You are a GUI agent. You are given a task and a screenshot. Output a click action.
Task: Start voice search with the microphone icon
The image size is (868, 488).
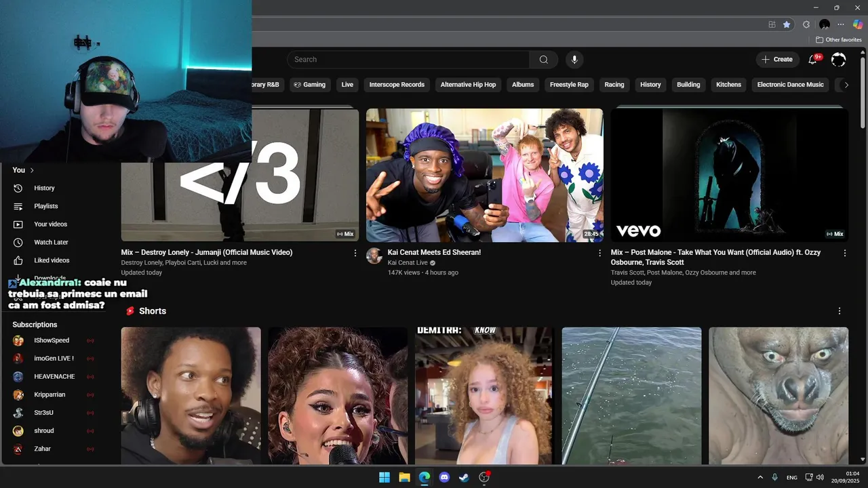click(x=574, y=60)
